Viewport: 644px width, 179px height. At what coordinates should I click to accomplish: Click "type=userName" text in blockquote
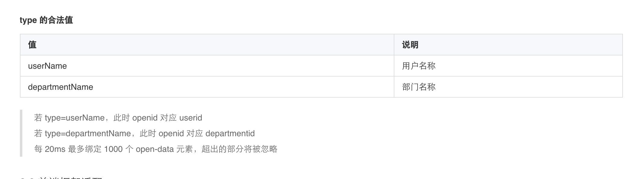[x=75, y=118]
